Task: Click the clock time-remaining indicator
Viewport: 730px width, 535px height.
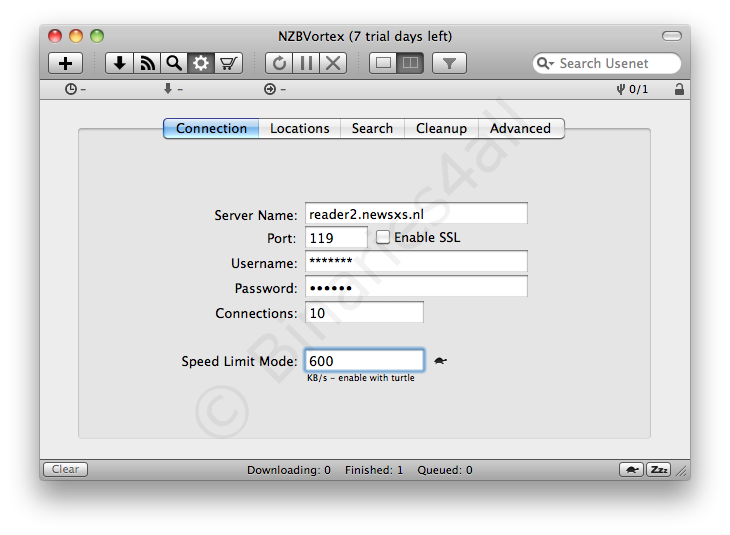Action: pos(75,89)
